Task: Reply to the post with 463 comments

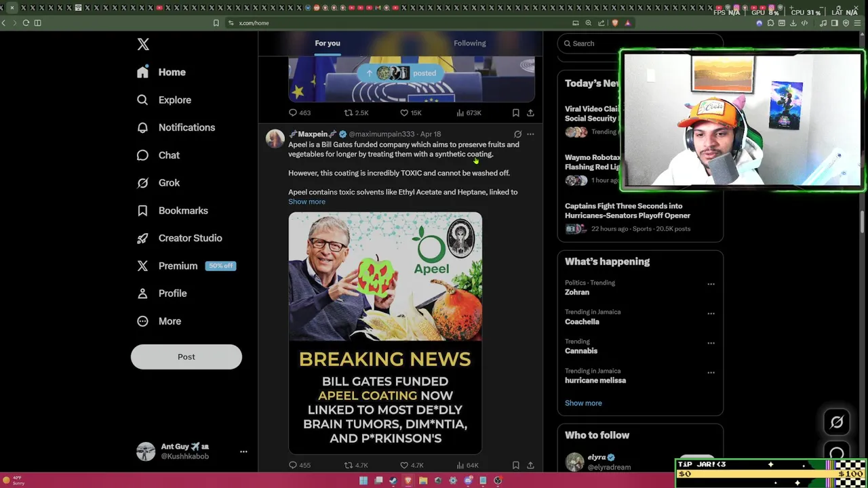Action: coord(299,113)
